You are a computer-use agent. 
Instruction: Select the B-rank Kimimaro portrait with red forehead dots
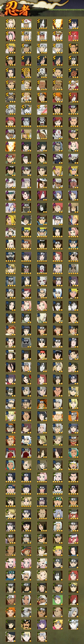[57, 269]
